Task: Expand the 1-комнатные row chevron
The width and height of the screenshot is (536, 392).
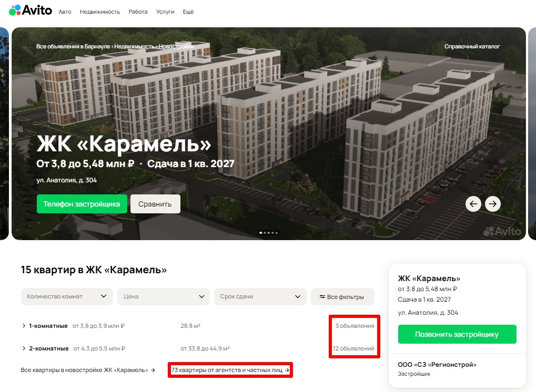Action: click(24, 326)
